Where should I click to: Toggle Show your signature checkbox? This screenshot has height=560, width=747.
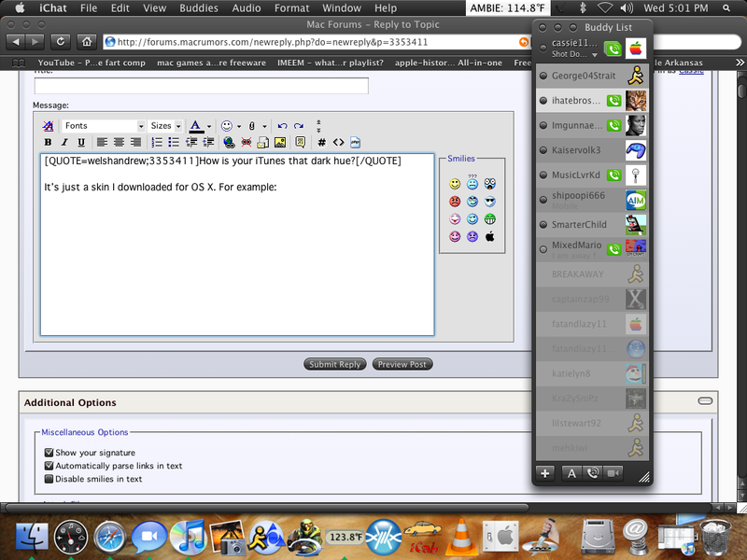click(49, 453)
